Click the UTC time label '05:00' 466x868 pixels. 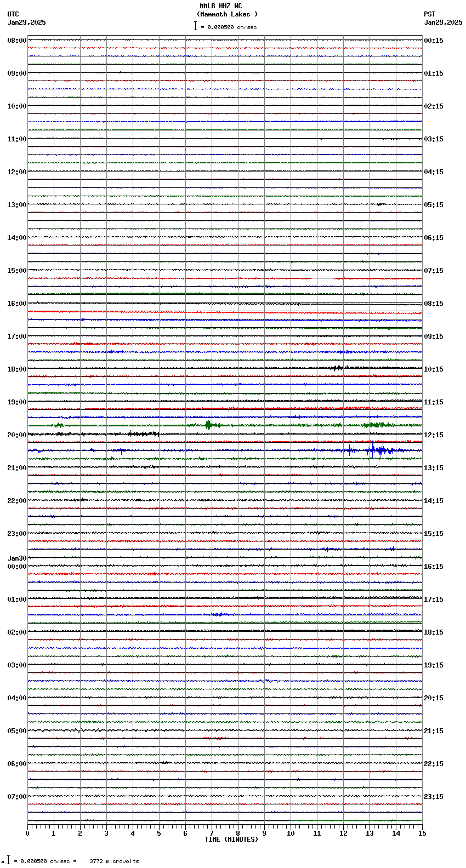17,731
